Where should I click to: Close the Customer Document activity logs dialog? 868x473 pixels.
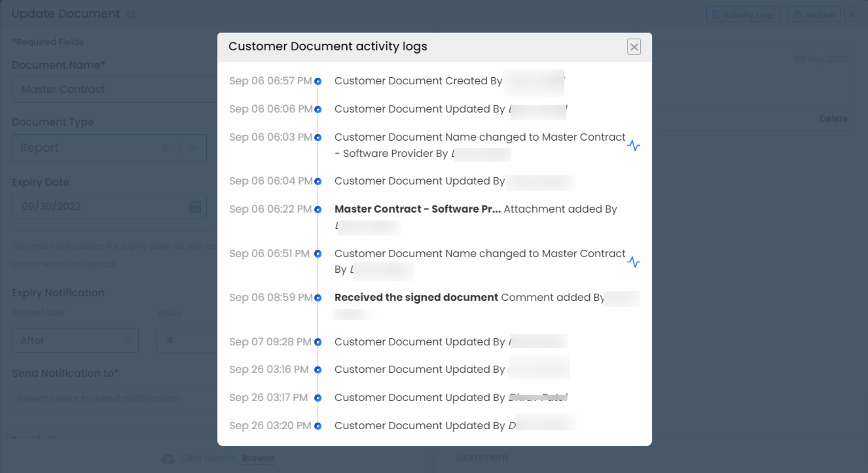coord(633,47)
